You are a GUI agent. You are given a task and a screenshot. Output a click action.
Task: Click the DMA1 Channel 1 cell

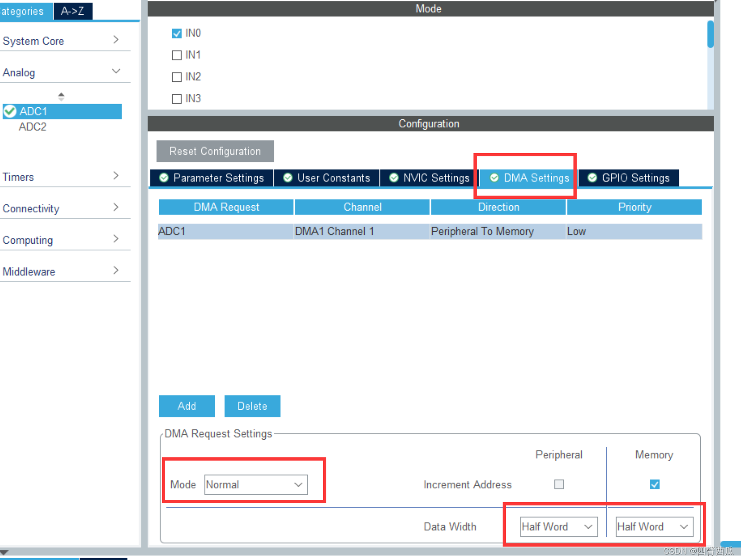pos(362,231)
